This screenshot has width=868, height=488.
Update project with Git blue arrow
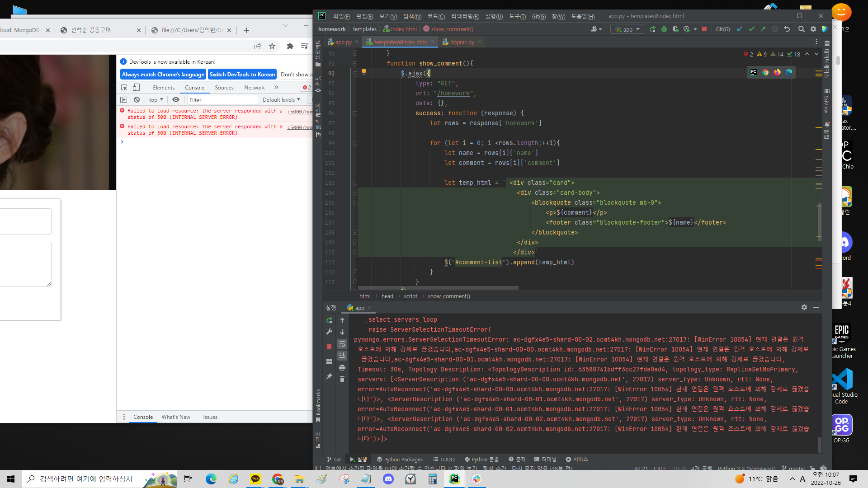(740, 29)
